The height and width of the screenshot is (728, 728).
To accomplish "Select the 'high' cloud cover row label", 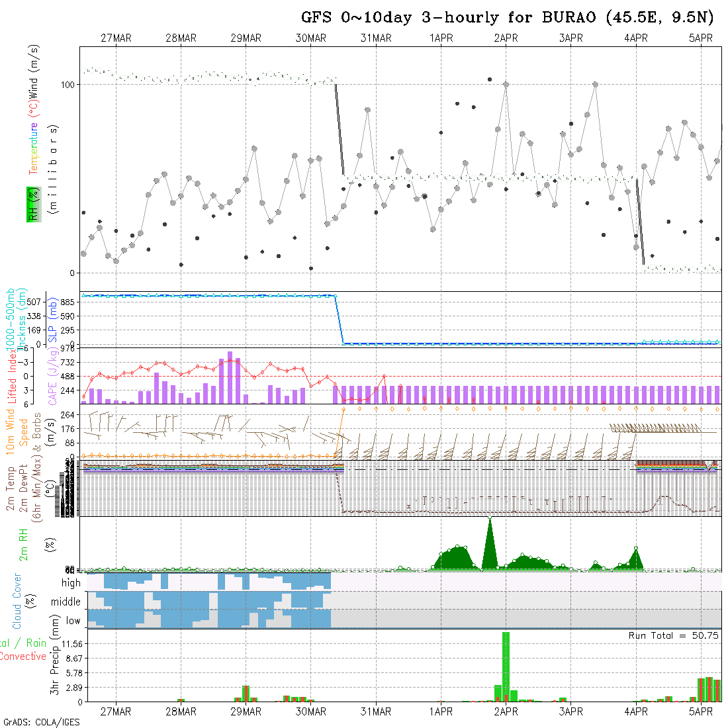I will point(71,583).
